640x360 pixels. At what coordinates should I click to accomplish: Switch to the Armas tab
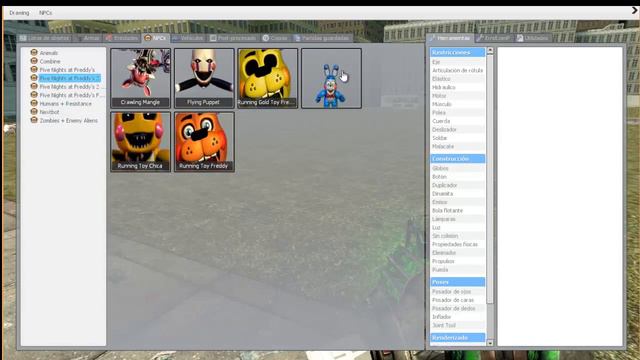(x=88, y=38)
